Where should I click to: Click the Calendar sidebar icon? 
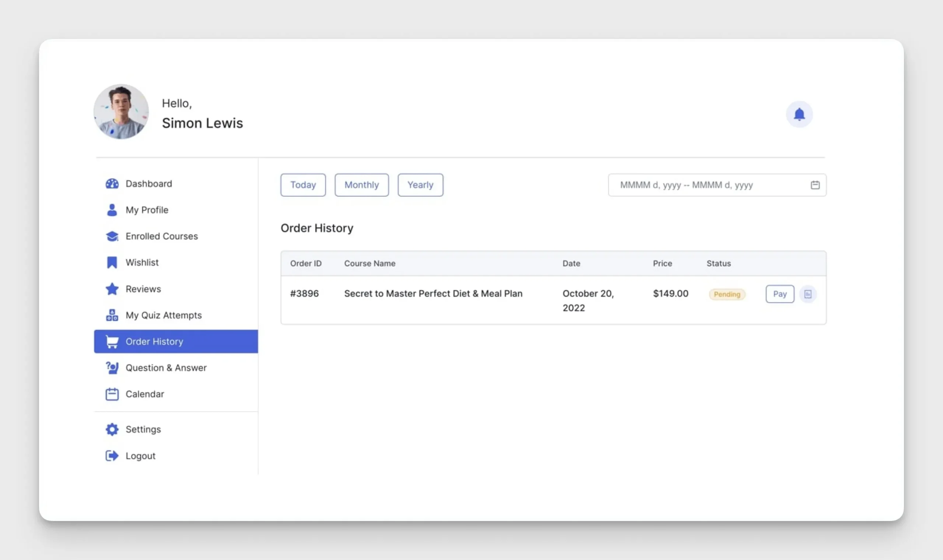pos(112,394)
